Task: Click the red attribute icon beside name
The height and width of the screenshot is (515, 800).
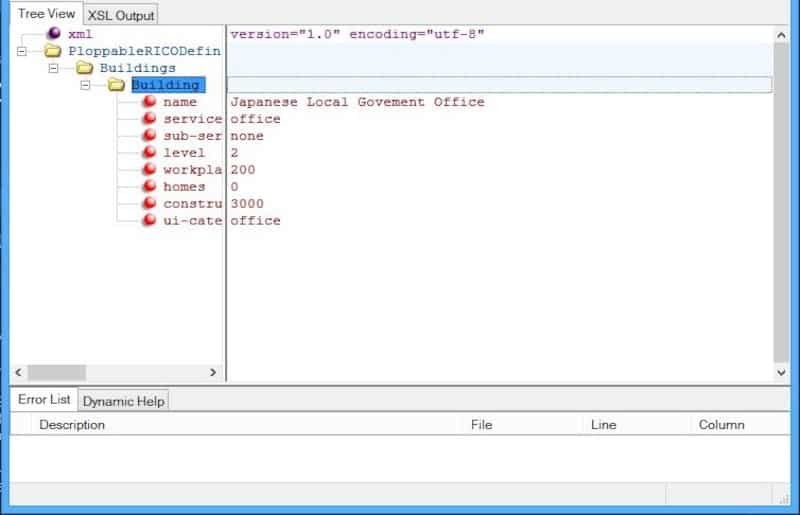Action: coord(149,102)
